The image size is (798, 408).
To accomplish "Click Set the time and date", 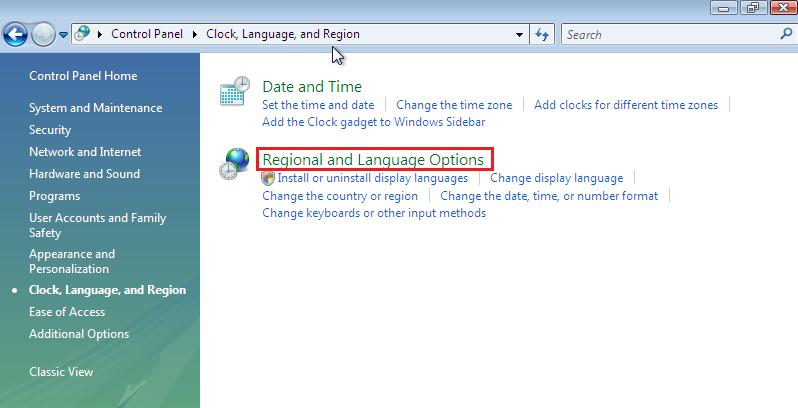I will click(318, 105).
